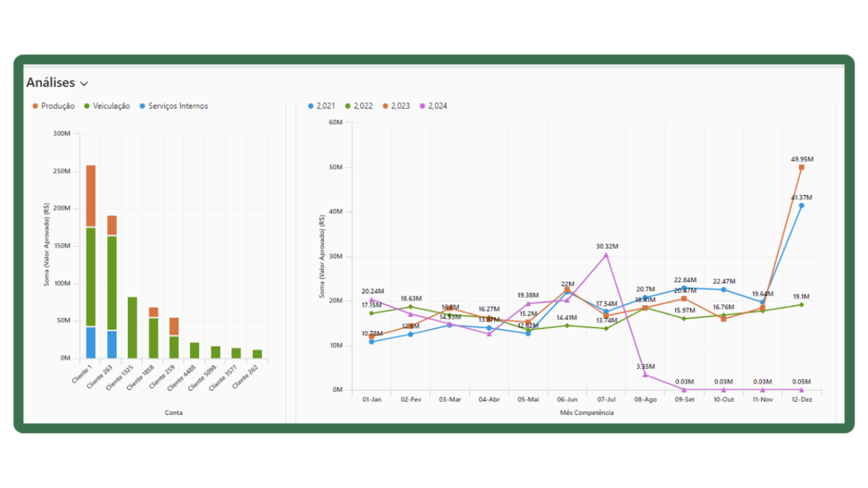Click Cliente 4488 green bar
868x488 pixels.
(194, 350)
